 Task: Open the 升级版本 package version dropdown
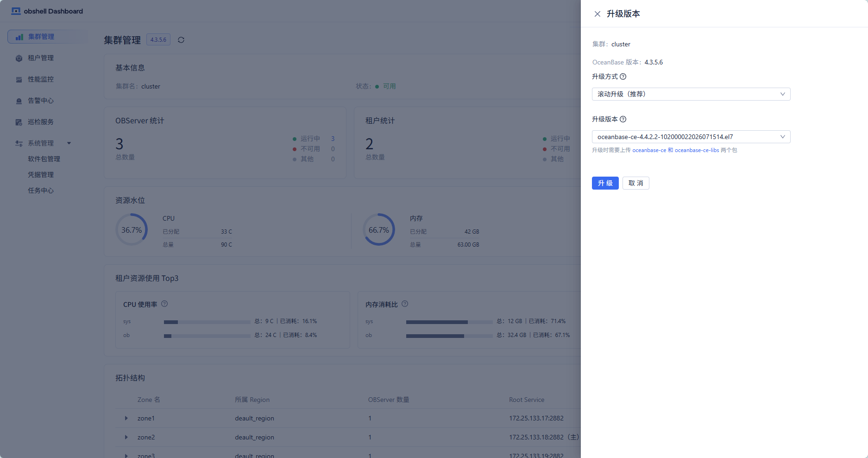[x=691, y=137]
